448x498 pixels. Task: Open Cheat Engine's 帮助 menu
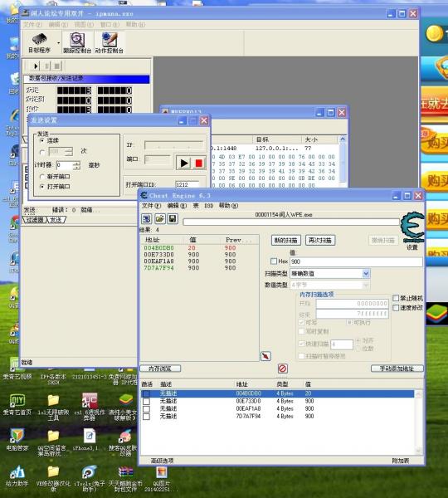(x=228, y=206)
